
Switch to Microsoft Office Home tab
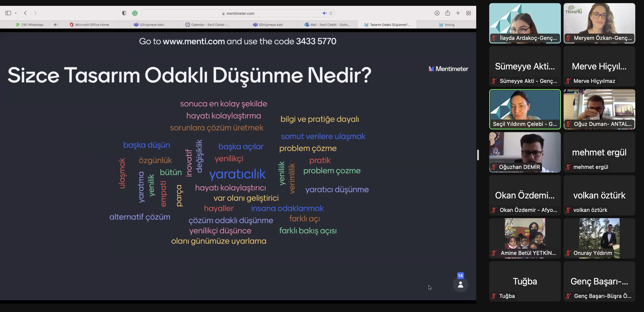[x=89, y=24]
